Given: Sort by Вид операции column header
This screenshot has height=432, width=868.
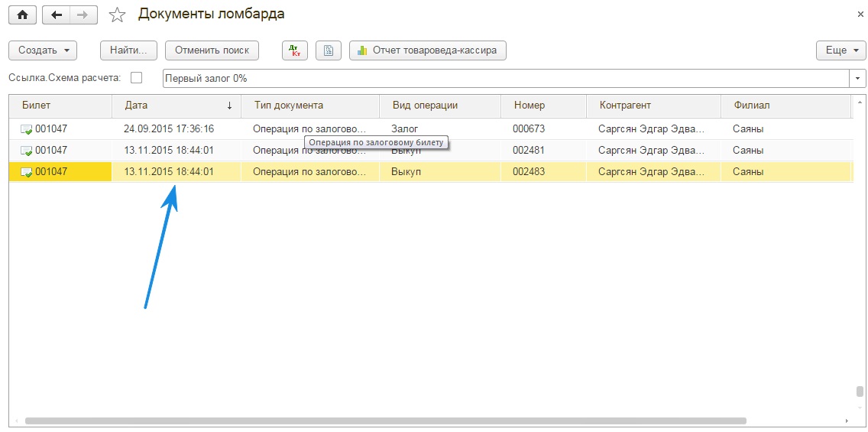Looking at the screenshot, I should tap(440, 106).
